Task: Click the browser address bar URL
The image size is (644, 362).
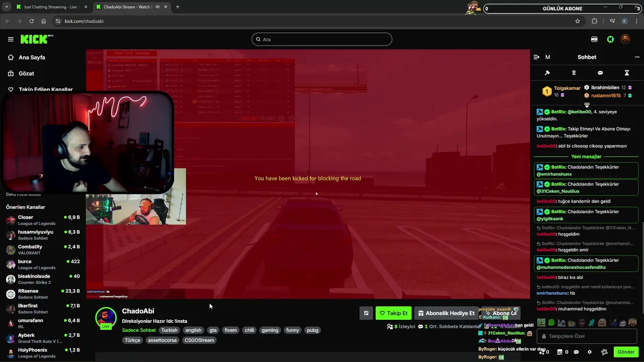Action: tap(84, 21)
